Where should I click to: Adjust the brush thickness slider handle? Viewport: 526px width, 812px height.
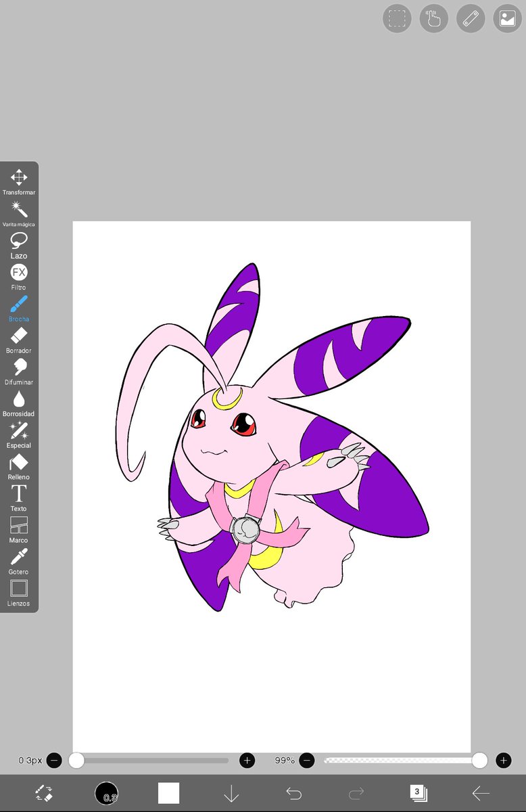[x=76, y=761]
